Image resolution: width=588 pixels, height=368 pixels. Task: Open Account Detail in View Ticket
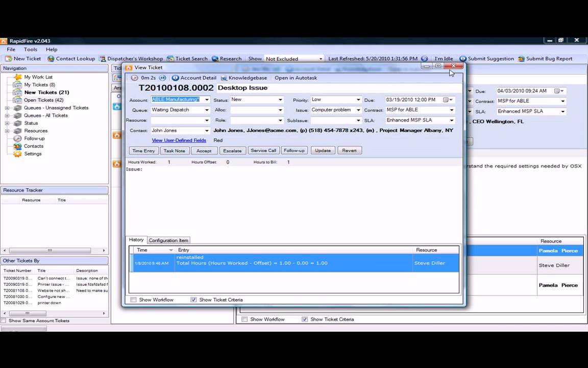click(194, 78)
